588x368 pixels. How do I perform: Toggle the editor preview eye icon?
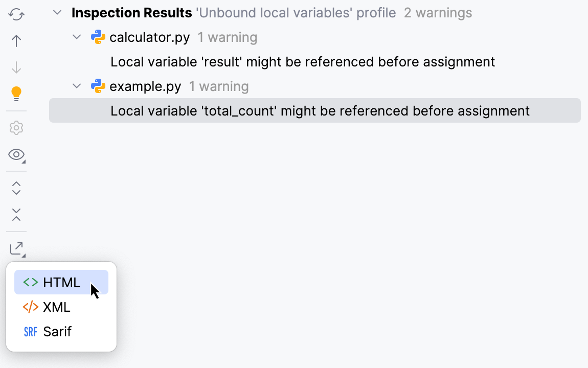click(x=16, y=154)
